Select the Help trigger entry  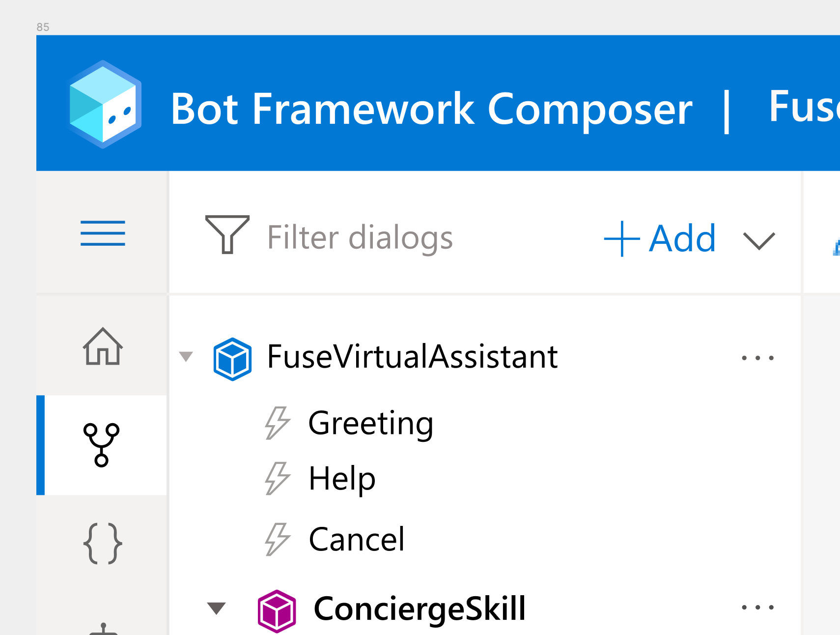click(x=341, y=478)
